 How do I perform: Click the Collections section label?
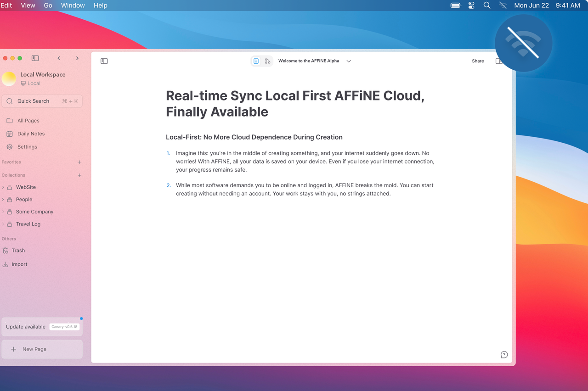[x=13, y=175]
